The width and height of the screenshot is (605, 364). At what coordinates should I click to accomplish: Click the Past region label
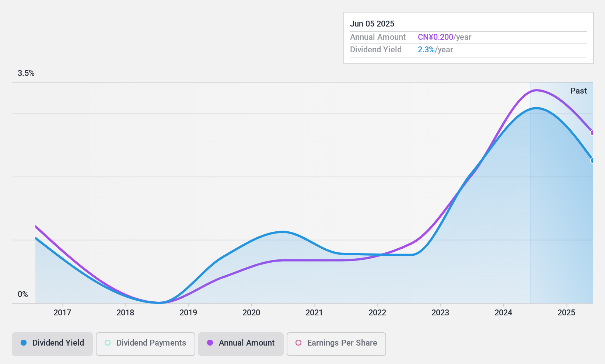coord(578,91)
